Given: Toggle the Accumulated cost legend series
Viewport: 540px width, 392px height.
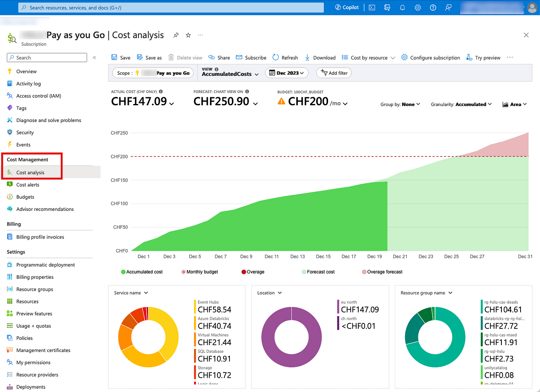Looking at the screenshot, I should [142, 272].
